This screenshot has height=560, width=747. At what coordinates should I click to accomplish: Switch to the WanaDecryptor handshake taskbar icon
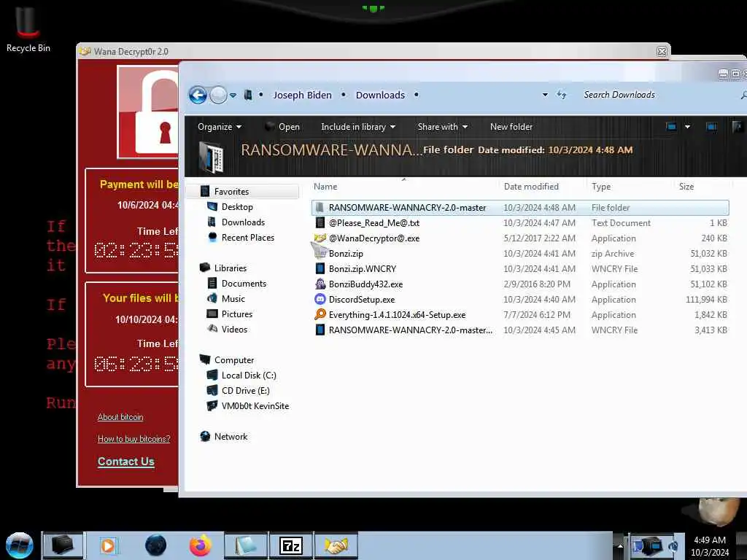coord(336,545)
